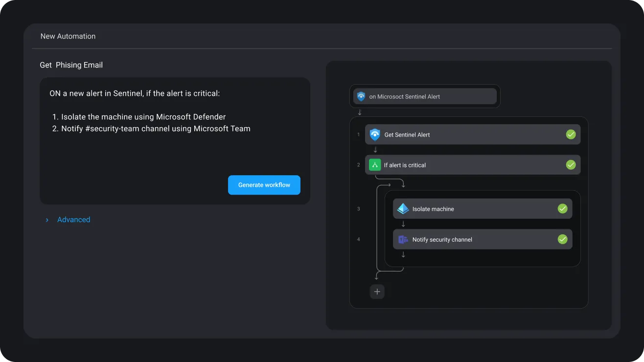Click green checkmark on Isolate machine step

click(x=563, y=209)
